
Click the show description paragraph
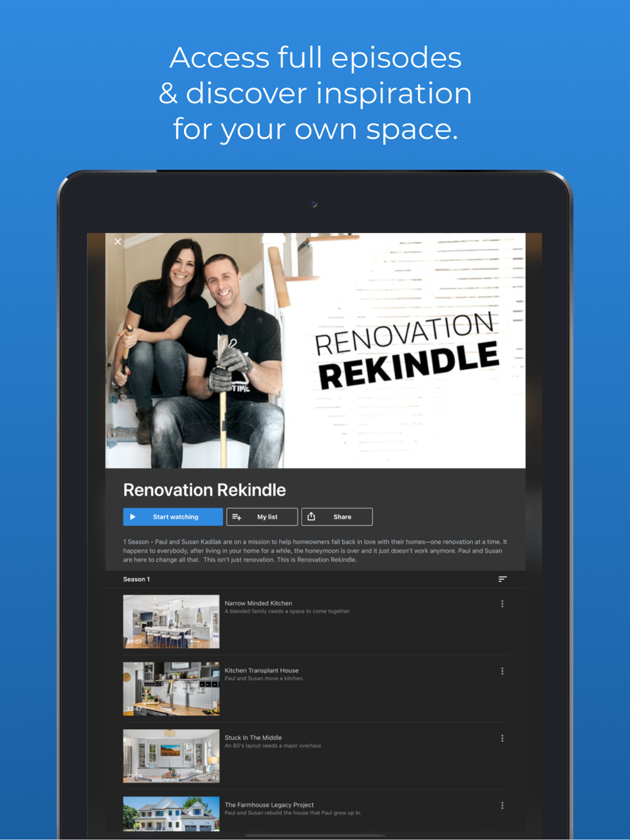coord(315,551)
